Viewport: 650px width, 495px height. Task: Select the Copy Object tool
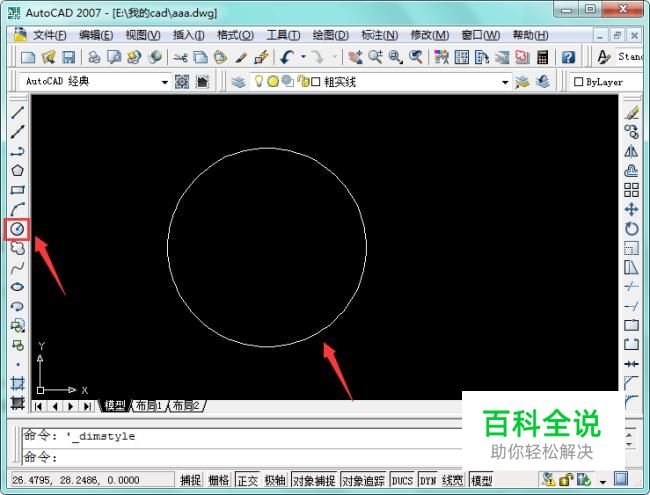tap(632, 132)
